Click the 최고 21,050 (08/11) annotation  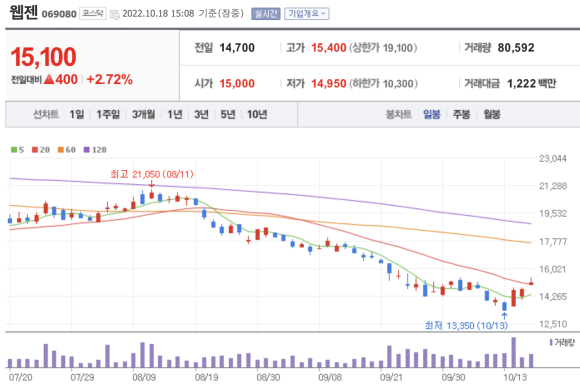point(152,174)
